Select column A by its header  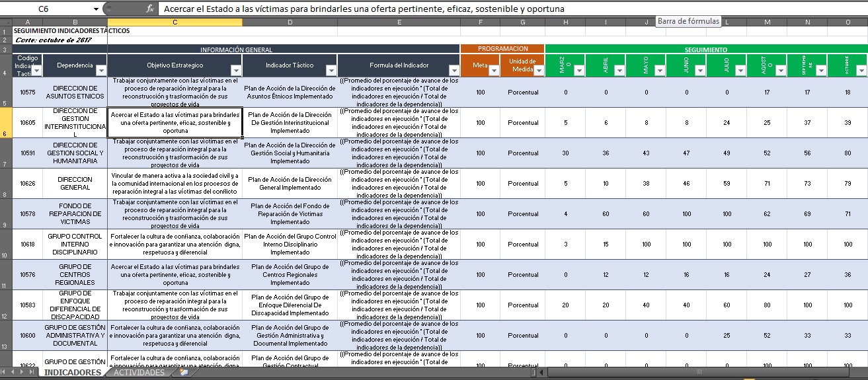[x=28, y=22]
